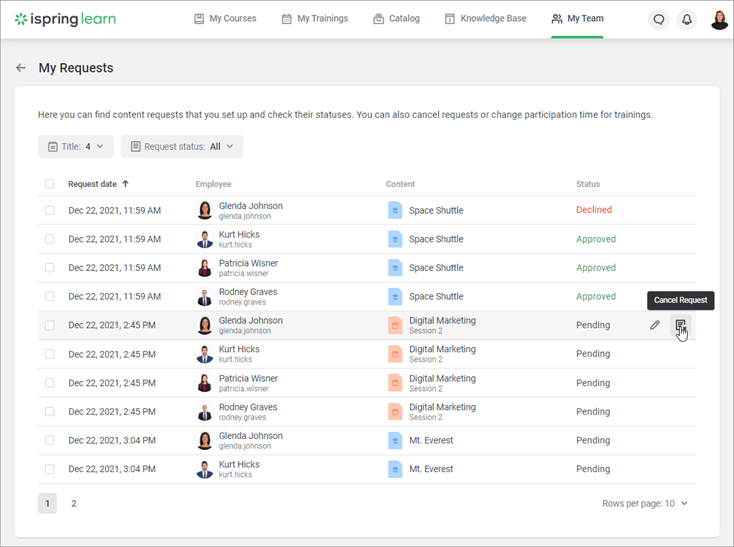The height and width of the screenshot is (547, 734).
Task: Click Rodney Graves' avatar in the Digital Marketing row
Action: point(205,412)
